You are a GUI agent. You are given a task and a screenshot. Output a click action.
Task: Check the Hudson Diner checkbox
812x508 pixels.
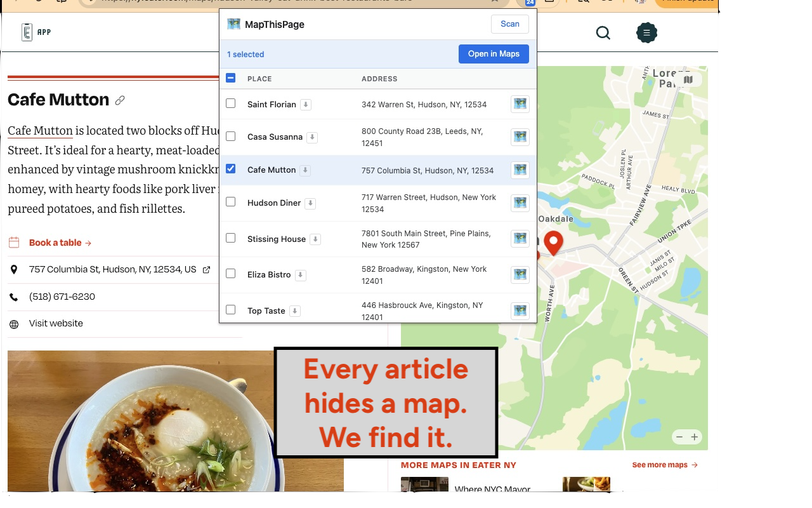coord(231,202)
